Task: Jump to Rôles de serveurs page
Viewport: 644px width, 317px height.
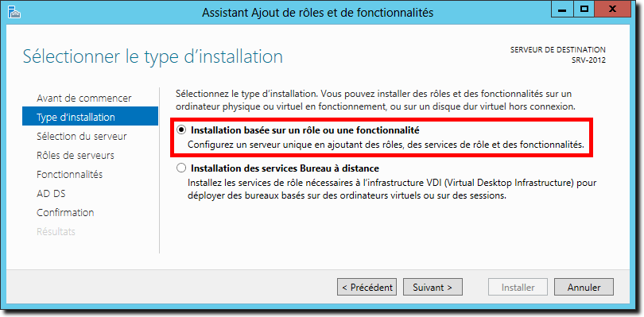Action: click(x=76, y=155)
